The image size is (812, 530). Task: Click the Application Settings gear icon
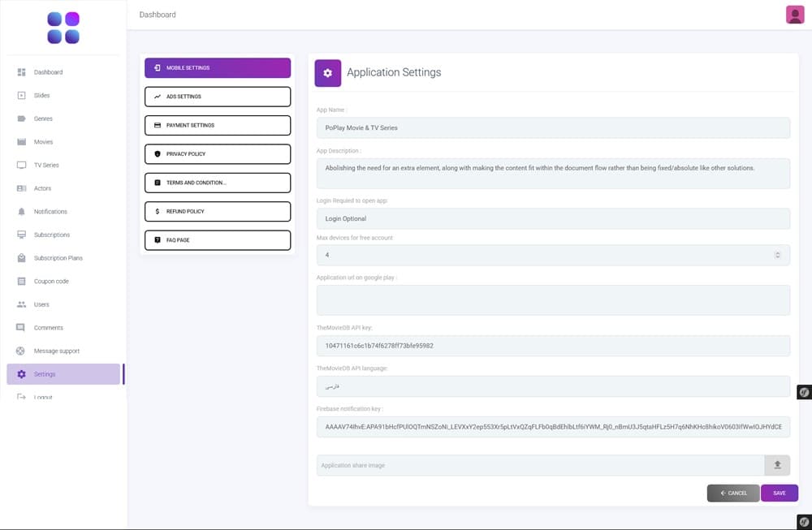point(327,73)
